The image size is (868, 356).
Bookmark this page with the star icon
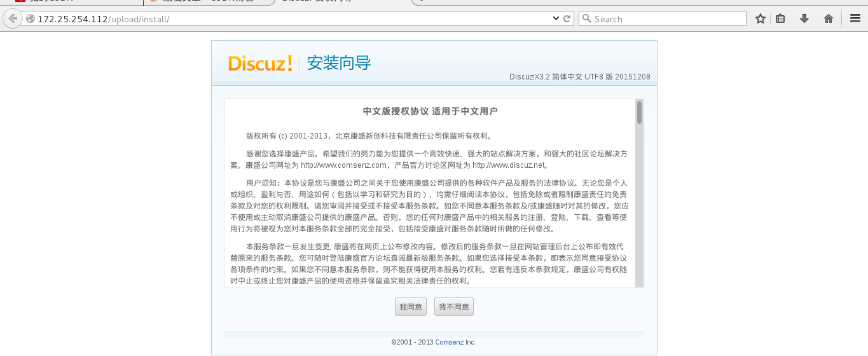click(x=760, y=19)
